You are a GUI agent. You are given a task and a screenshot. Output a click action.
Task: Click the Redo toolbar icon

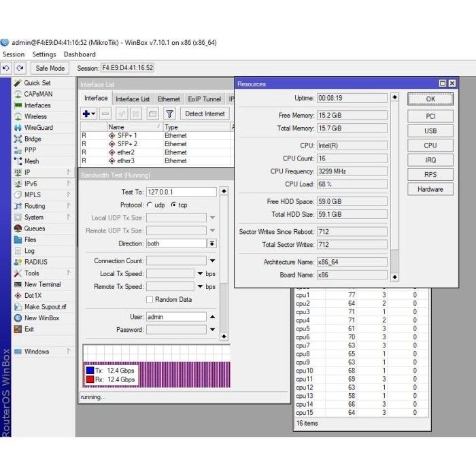click(20, 68)
